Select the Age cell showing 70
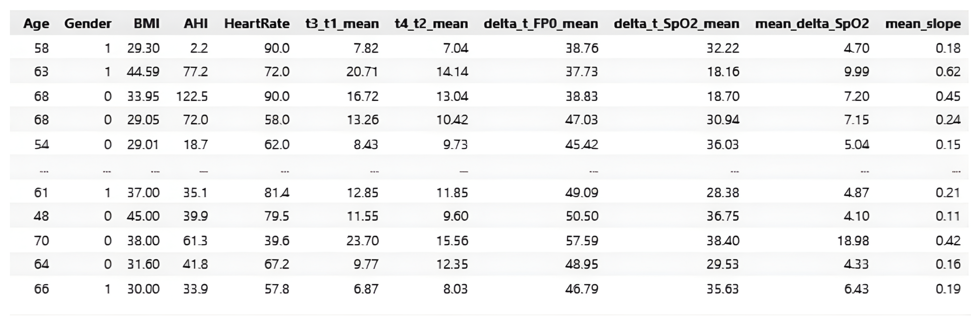Screen dimensions: 980x323 (x=41, y=240)
